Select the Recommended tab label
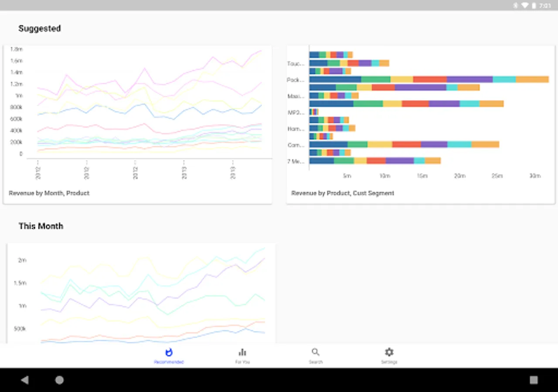Viewport: 558px width, 392px height. [169, 362]
